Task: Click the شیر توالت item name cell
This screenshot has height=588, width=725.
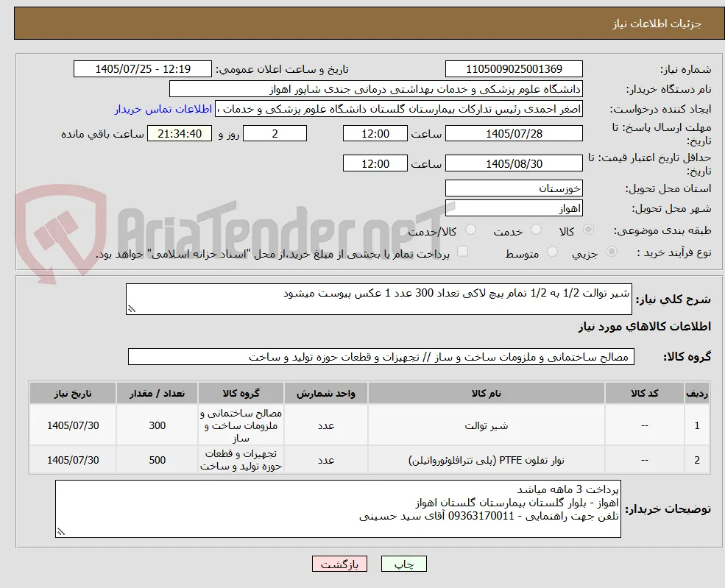Action: (x=486, y=425)
